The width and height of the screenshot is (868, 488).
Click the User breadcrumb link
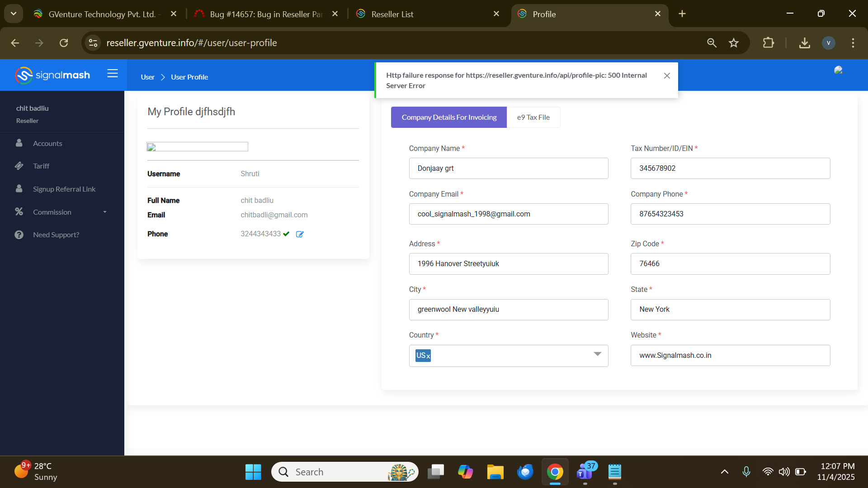(x=147, y=77)
